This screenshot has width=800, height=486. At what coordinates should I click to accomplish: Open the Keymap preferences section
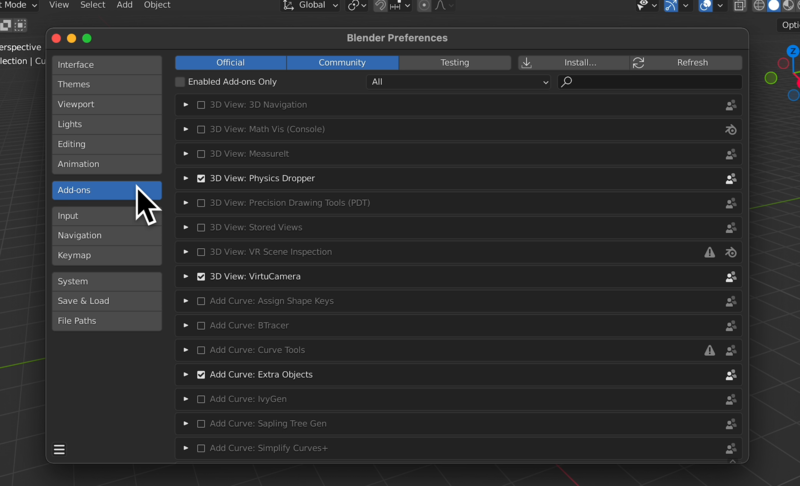coord(107,255)
